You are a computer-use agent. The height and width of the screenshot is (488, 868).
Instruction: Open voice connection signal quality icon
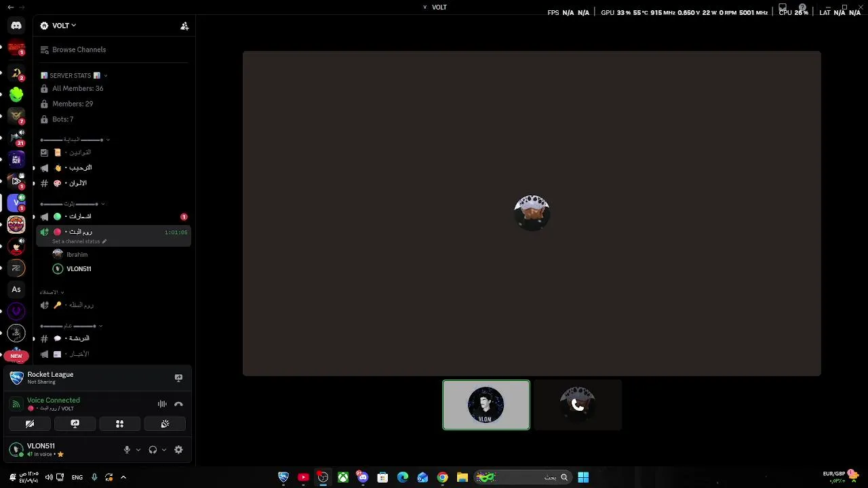[16, 404]
